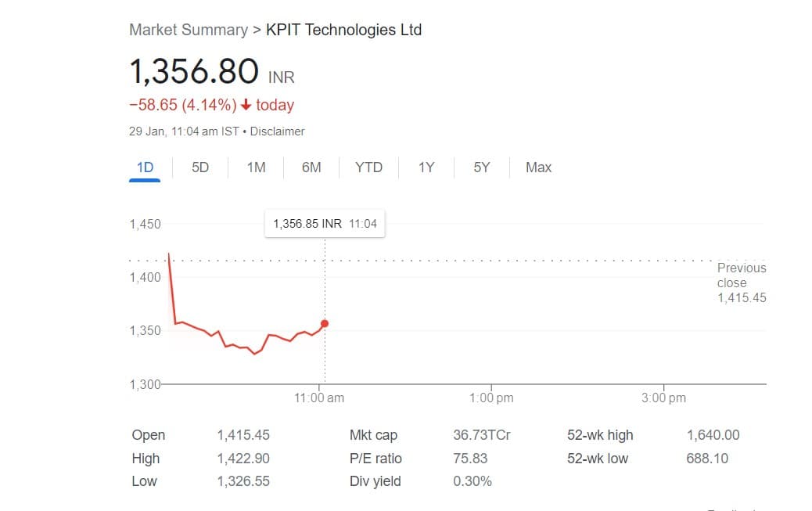Show the Max range chart
The image size is (812, 511).
click(x=538, y=167)
